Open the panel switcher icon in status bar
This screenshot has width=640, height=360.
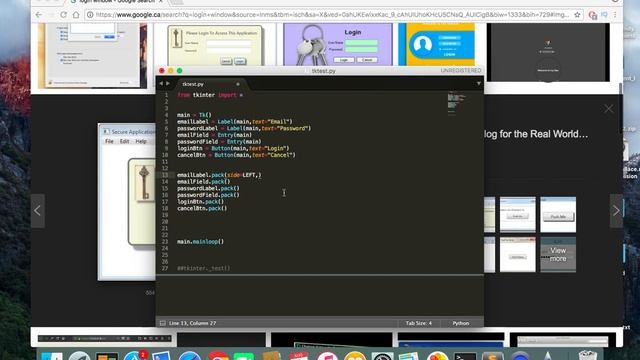pos(162,323)
